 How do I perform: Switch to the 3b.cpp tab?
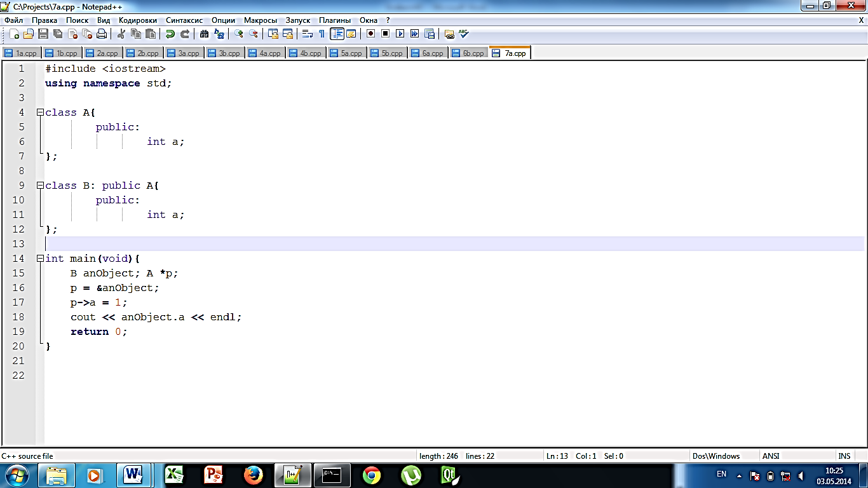coord(224,53)
